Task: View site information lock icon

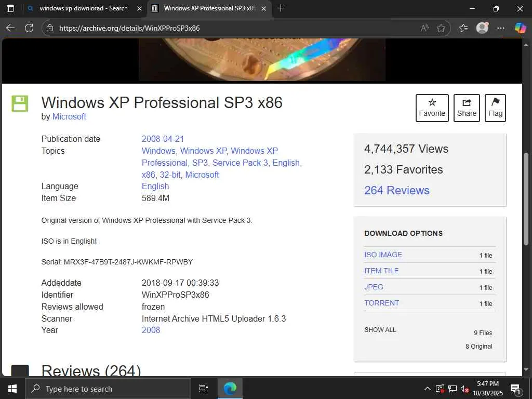Action: pos(50,28)
